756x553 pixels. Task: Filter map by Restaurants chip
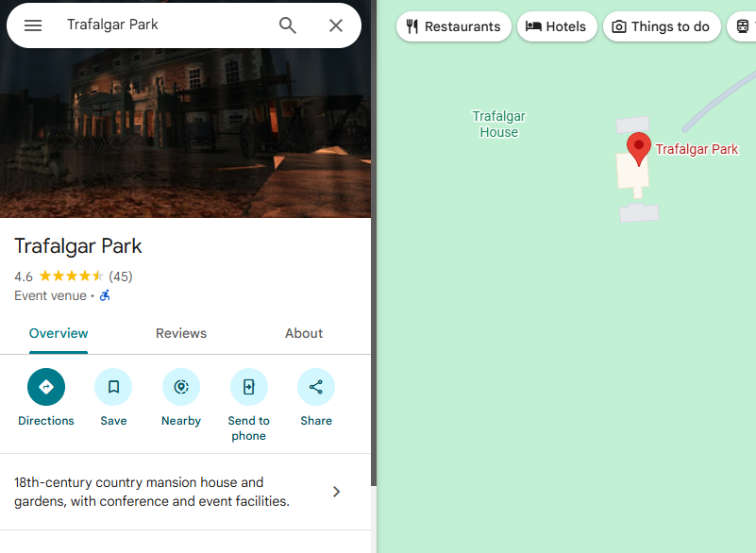tap(454, 26)
